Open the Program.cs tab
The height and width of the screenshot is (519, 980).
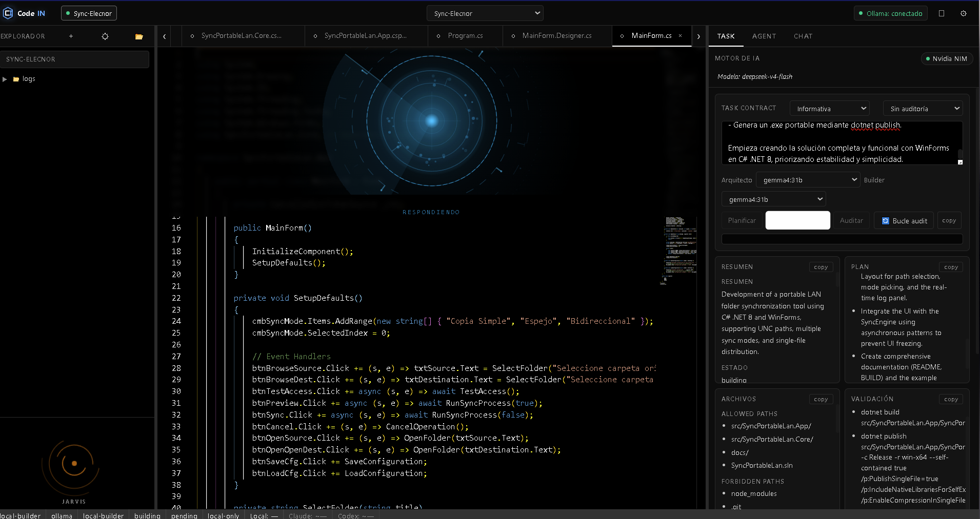click(x=465, y=36)
